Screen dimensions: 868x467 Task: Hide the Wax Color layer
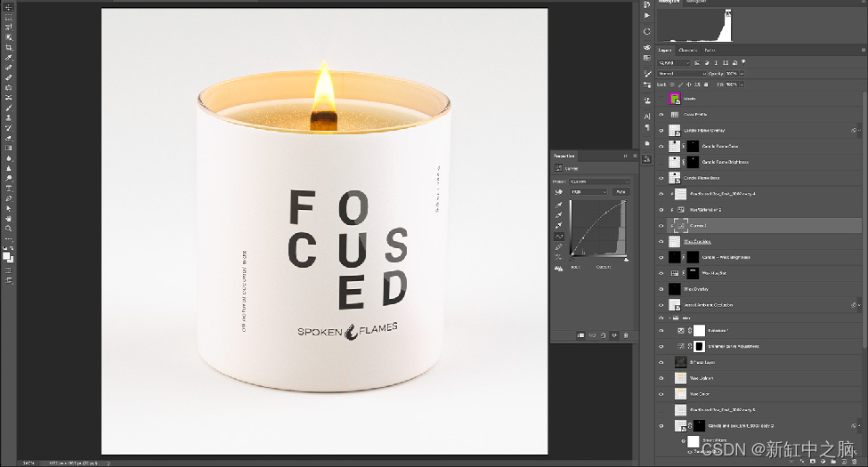tap(661, 394)
